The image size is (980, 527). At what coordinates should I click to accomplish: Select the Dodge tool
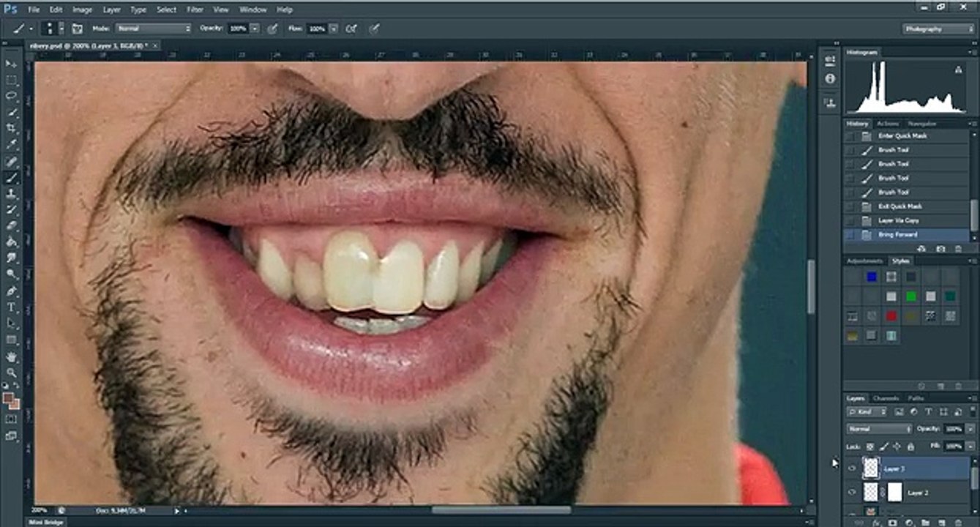coord(11,274)
